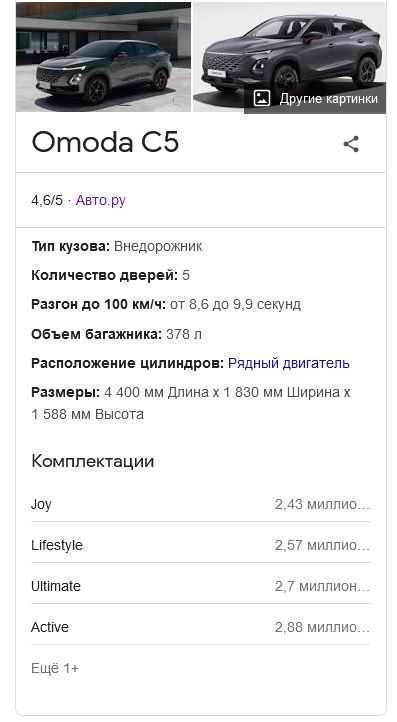The image size is (397, 722).
Task: Open Другие картинки to view more images
Action: point(315,98)
